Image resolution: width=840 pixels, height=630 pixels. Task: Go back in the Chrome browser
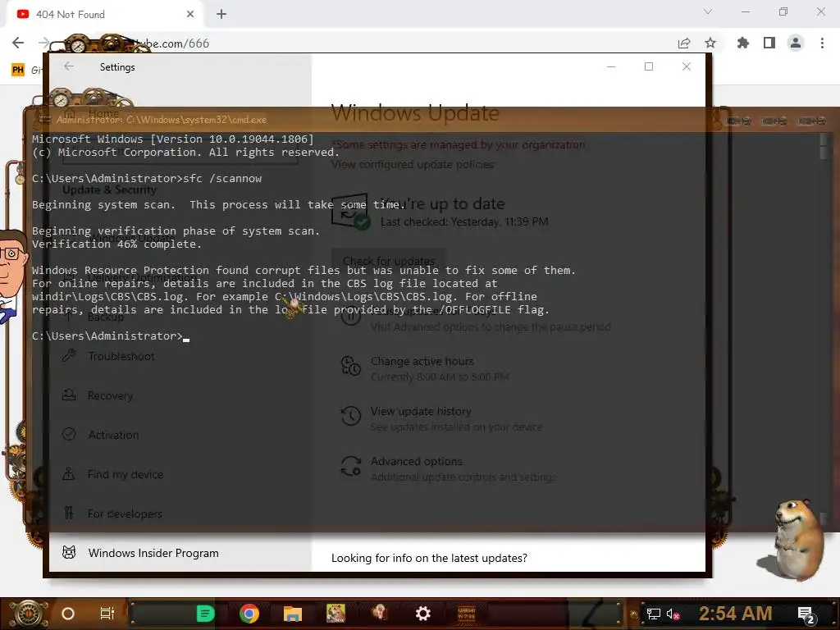18,43
